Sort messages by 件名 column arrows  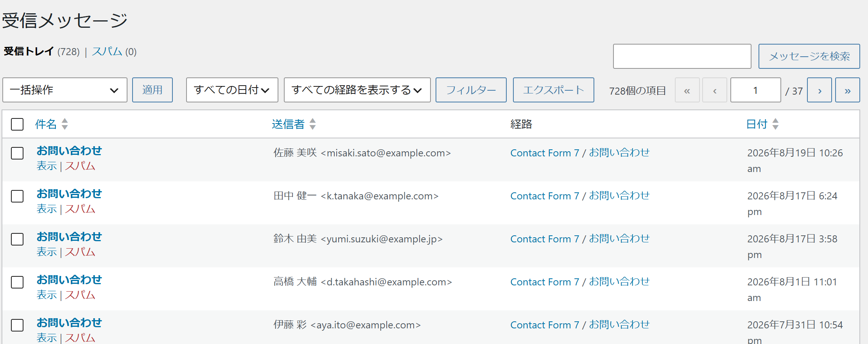[x=65, y=124]
